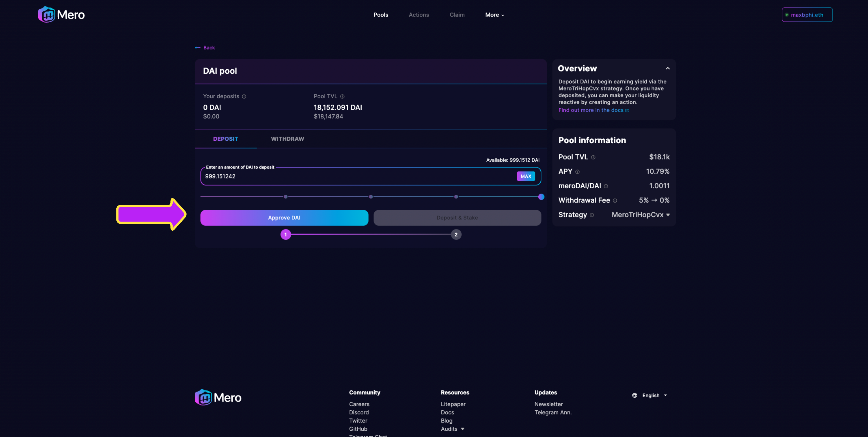
Task: Follow the Back link
Action: [x=205, y=48]
